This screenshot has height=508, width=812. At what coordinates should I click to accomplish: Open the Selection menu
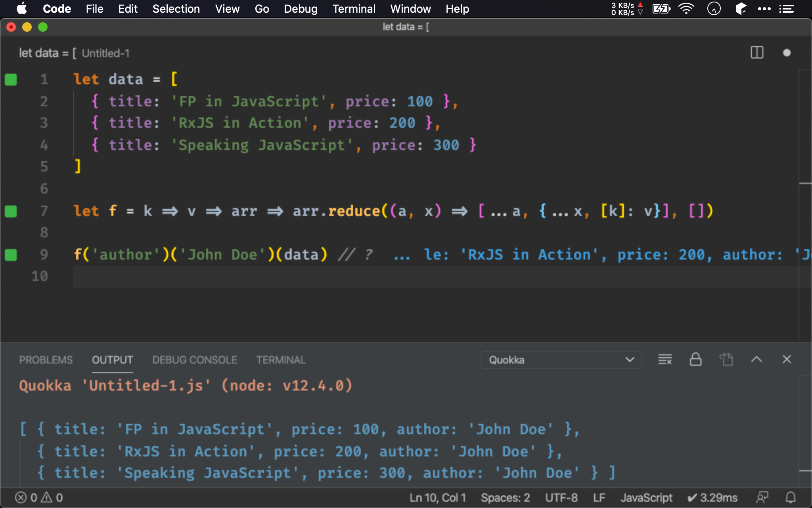point(176,9)
